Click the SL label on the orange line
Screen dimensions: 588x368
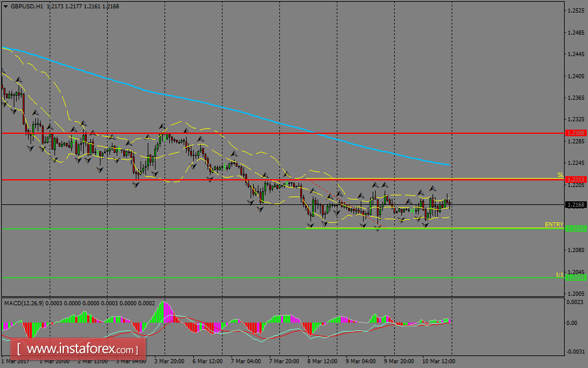(560, 175)
